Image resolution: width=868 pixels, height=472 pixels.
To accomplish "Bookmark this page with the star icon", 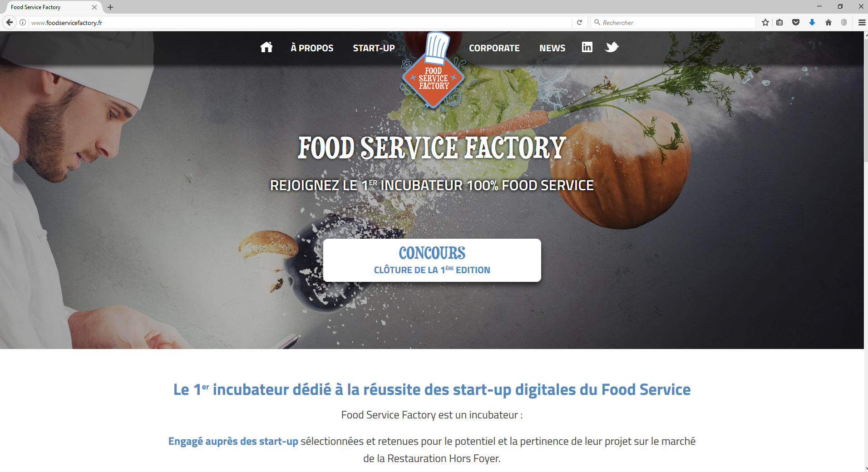I will coord(765,22).
